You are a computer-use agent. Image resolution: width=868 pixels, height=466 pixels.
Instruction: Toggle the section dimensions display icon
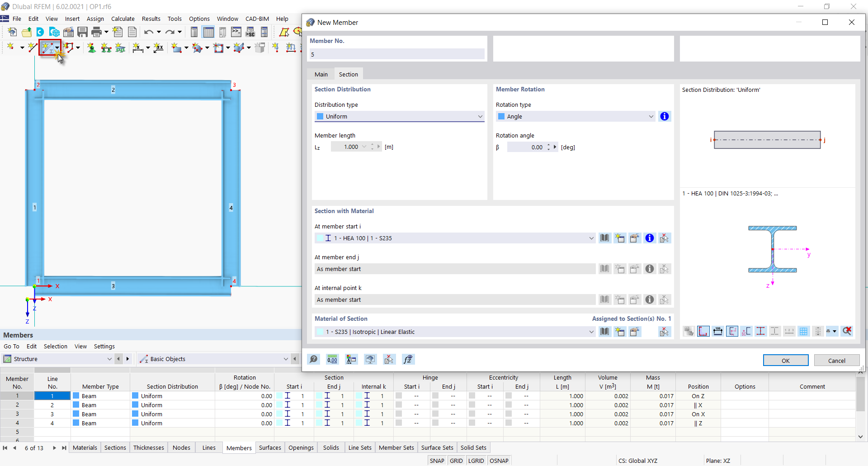pos(718,331)
